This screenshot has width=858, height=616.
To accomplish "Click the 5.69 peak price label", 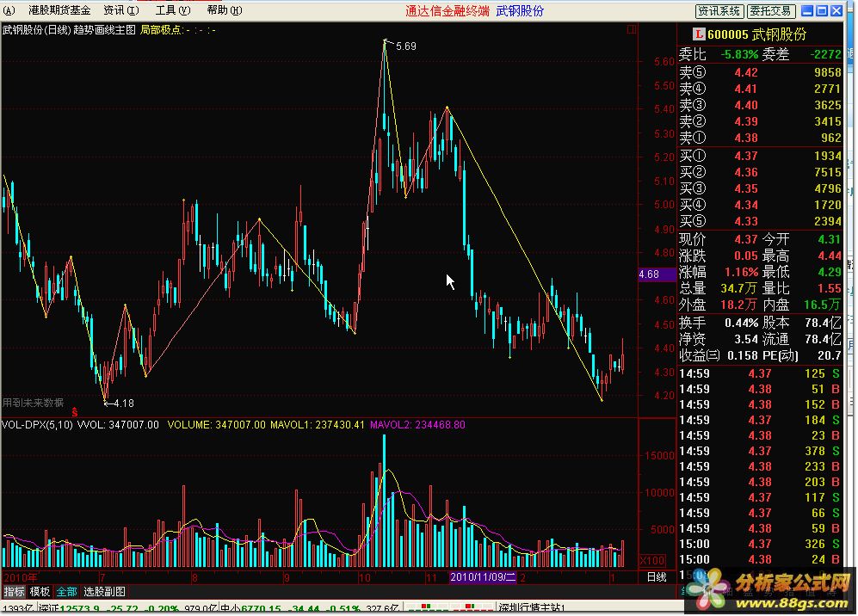I will click(x=406, y=46).
